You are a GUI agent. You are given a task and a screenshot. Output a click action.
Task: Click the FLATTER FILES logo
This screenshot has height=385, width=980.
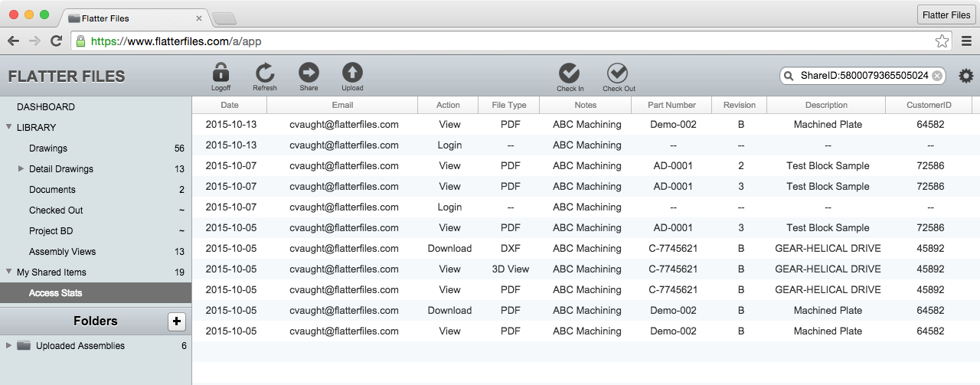click(x=67, y=76)
